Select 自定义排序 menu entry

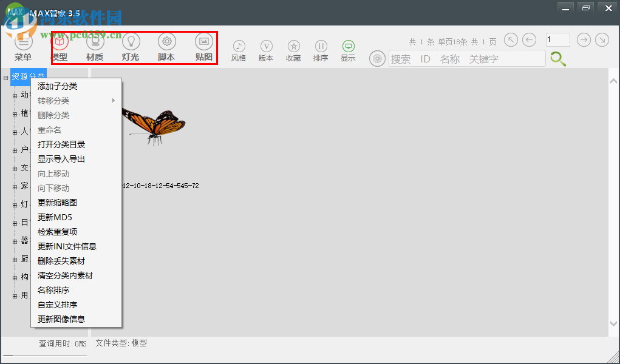pyautogui.click(x=76, y=305)
